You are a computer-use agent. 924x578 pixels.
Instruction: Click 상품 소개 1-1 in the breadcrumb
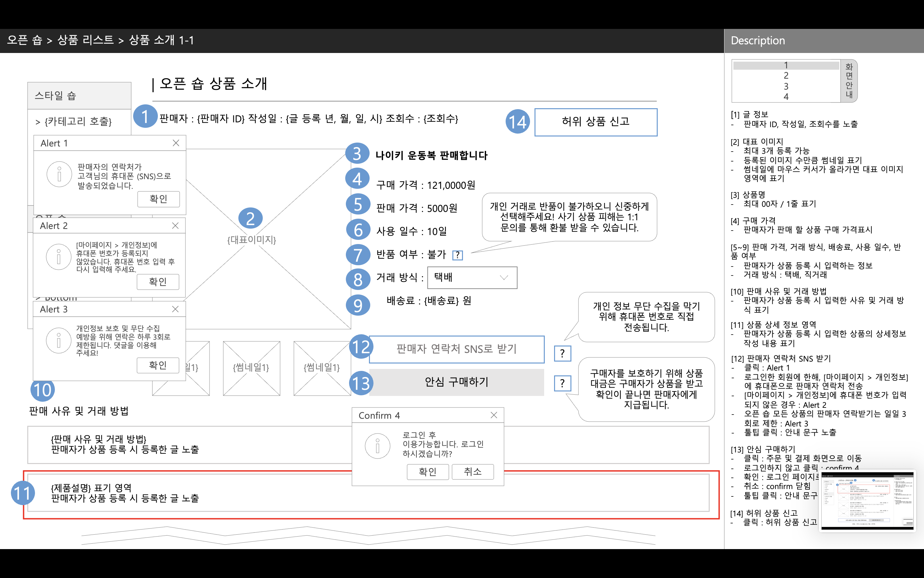coord(161,40)
